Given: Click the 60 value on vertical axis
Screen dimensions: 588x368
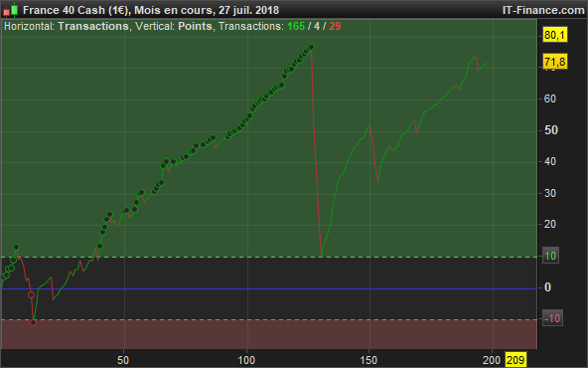Looking at the screenshot, I should 549,98.
